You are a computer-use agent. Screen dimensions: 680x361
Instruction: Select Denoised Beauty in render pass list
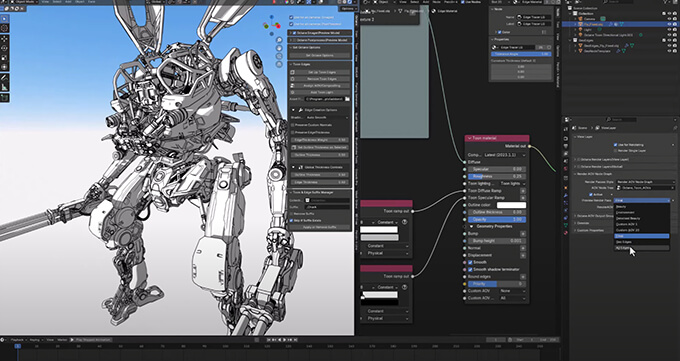(x=642, y=218)
